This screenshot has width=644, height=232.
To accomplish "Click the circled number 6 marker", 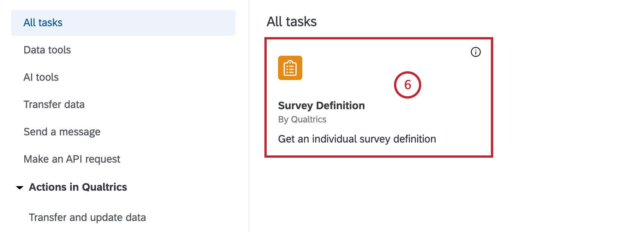I will 408,85.
